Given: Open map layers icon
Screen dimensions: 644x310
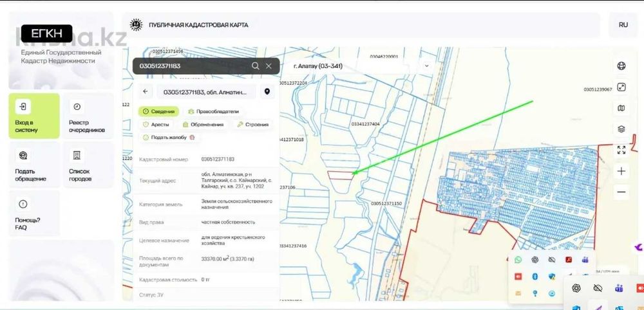Looking at the screenshot, I should coord(621,129).
